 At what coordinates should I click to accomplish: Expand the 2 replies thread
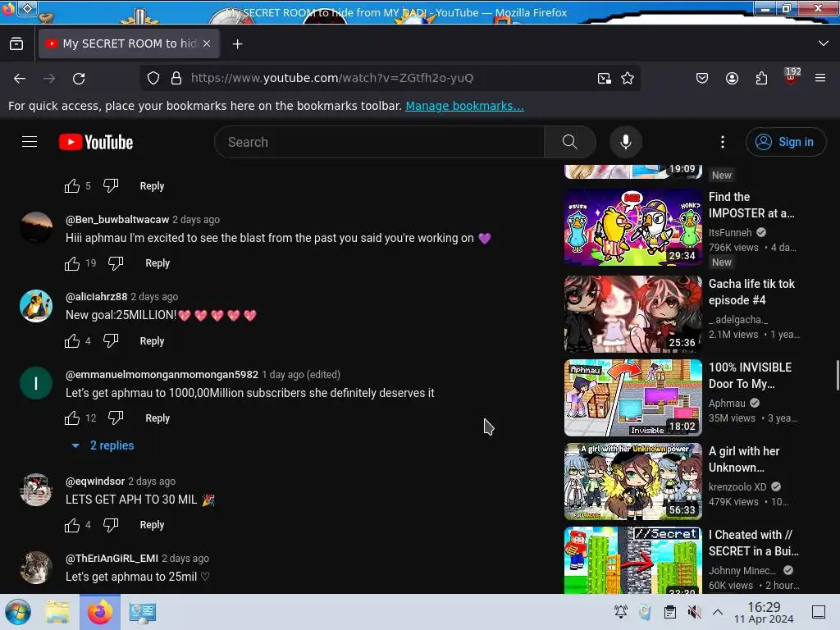103,445
